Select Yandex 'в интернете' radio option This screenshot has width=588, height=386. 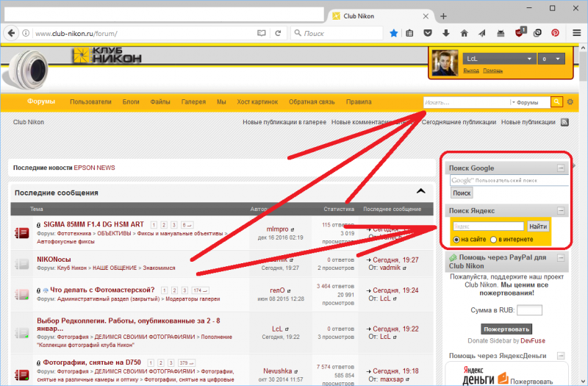pyautogui.click(x=493, y=240)
